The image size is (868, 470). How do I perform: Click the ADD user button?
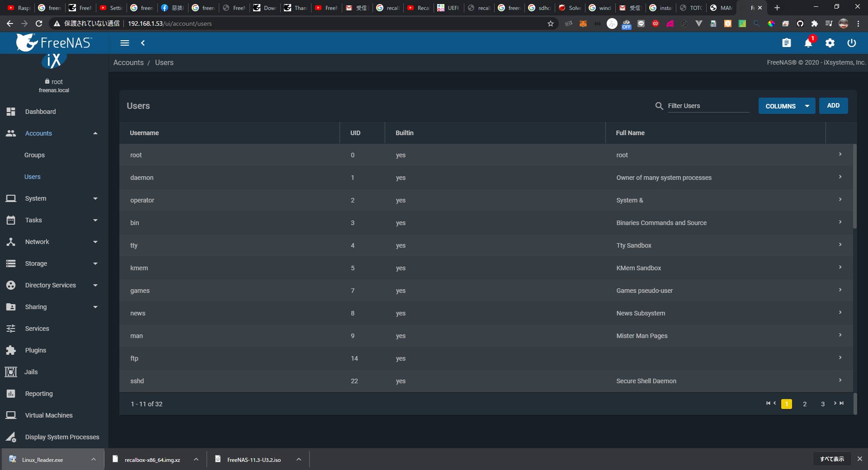833,106
